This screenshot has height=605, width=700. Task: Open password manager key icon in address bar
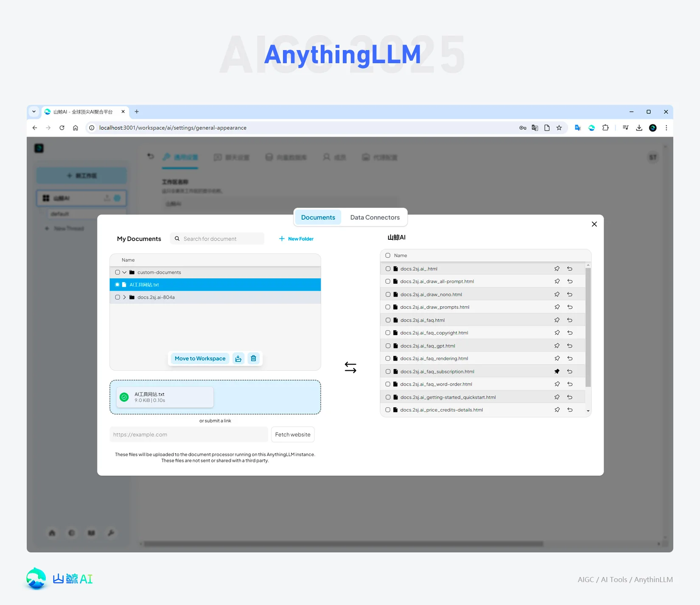coord(523,128)
